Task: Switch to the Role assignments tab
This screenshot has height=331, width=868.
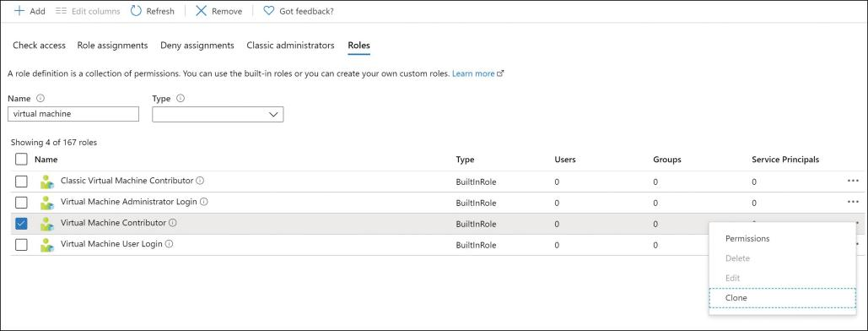Action: [x=112, y=46]
